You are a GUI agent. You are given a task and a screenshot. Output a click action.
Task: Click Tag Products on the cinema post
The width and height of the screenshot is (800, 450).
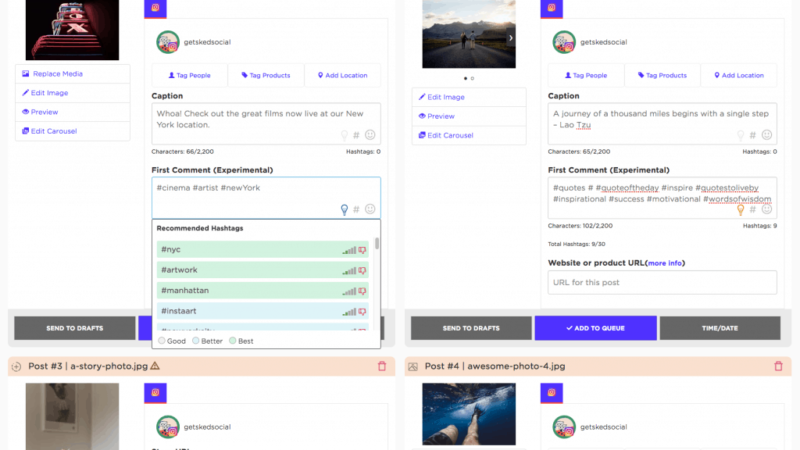[266, 75]
